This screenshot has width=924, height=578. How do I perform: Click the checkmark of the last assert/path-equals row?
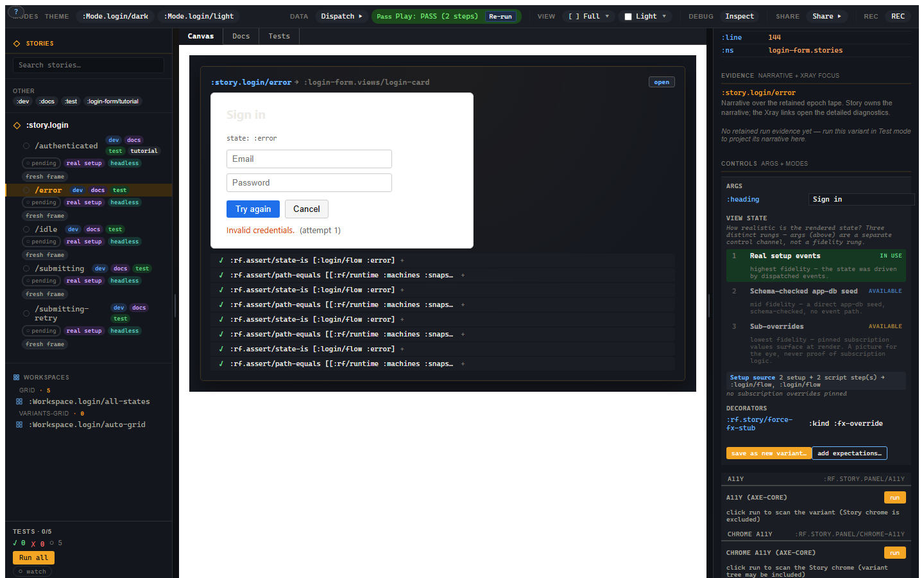[x=221, y=363]
